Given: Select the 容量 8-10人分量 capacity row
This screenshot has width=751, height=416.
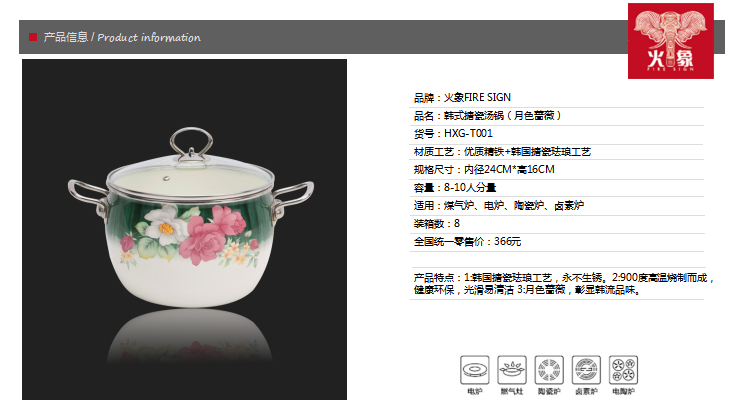Looking at the screenshot, I should click(557, 188).
